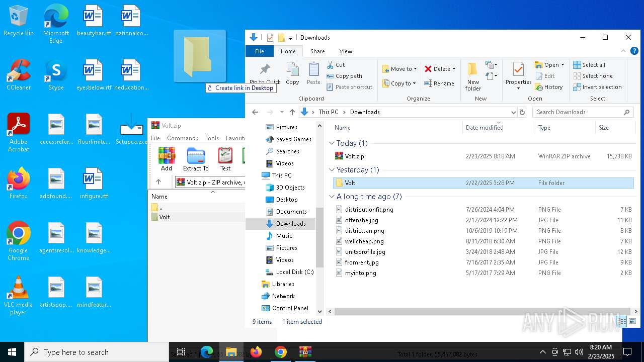
Task: Open the Move to dropdown
Action: (399, 69)
